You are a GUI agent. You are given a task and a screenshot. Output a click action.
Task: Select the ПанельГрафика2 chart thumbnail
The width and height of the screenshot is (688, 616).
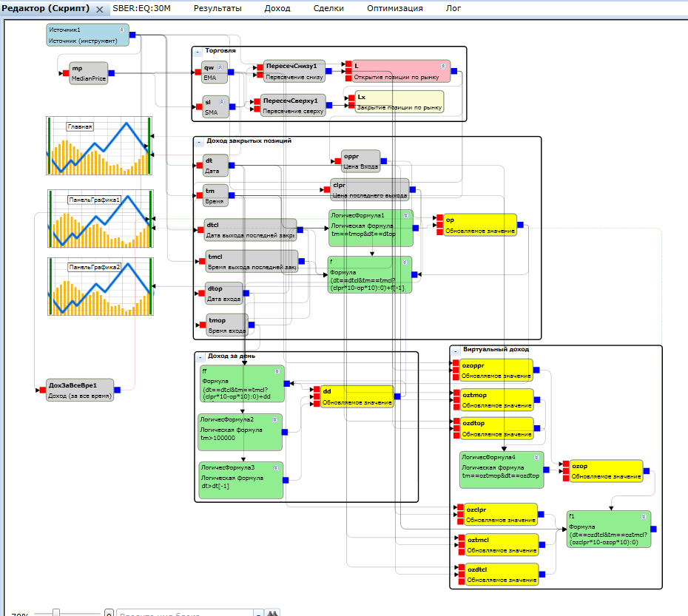pos(101,286)
